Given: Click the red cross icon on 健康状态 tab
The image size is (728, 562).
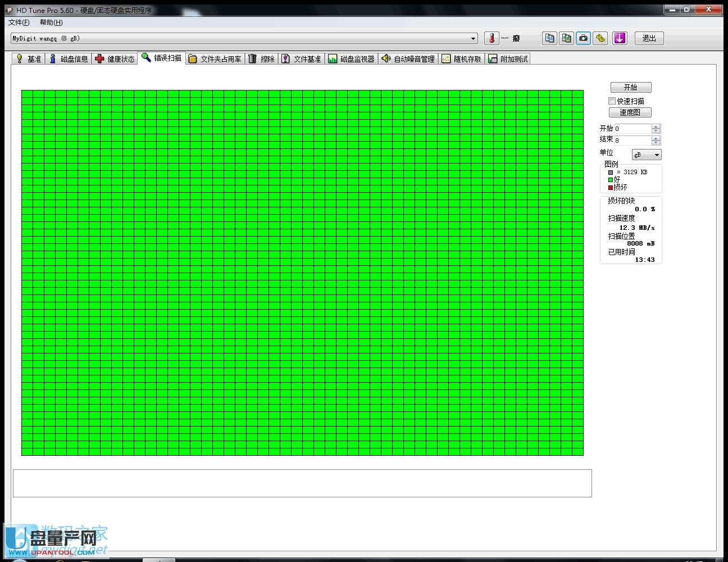Looking at the screenshot, I should (100, 58).
